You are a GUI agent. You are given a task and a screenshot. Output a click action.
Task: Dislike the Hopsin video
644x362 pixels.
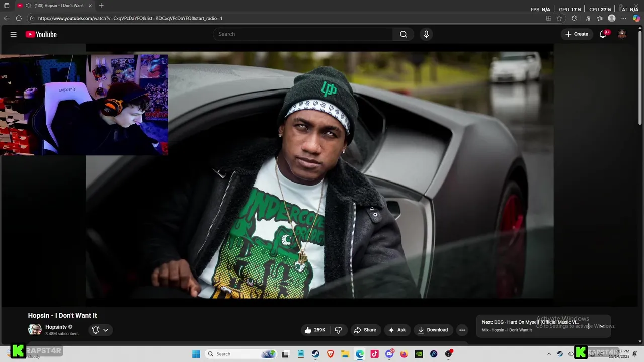[x=338, y=330]
